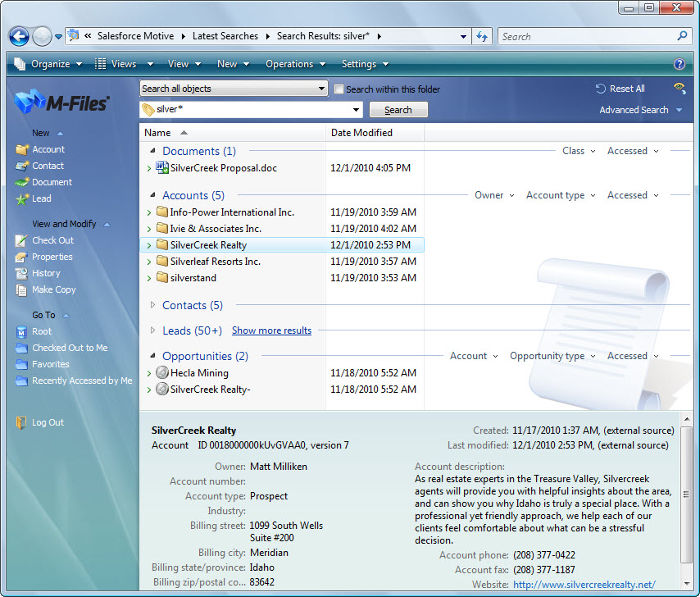Click the Properties icon in sidebar
Image resolution: width=700 pixels, height=597 pixels.
tap(21, 257)
